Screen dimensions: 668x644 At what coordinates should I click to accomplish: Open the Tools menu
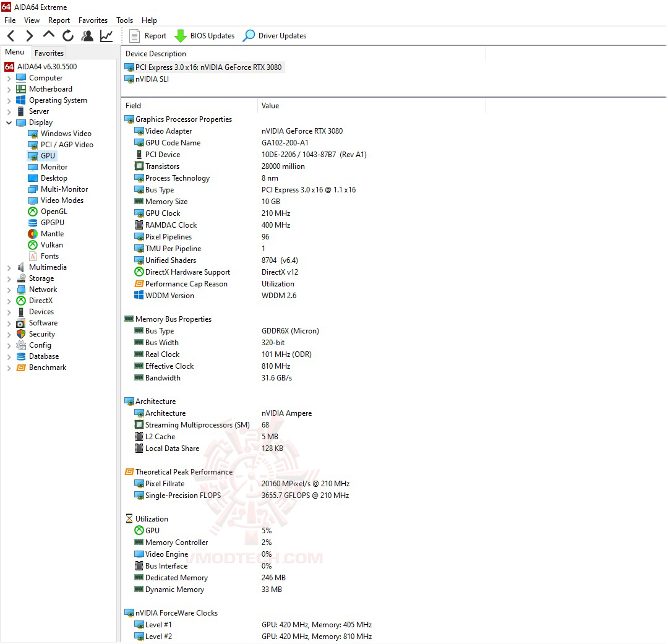point(124,20)
